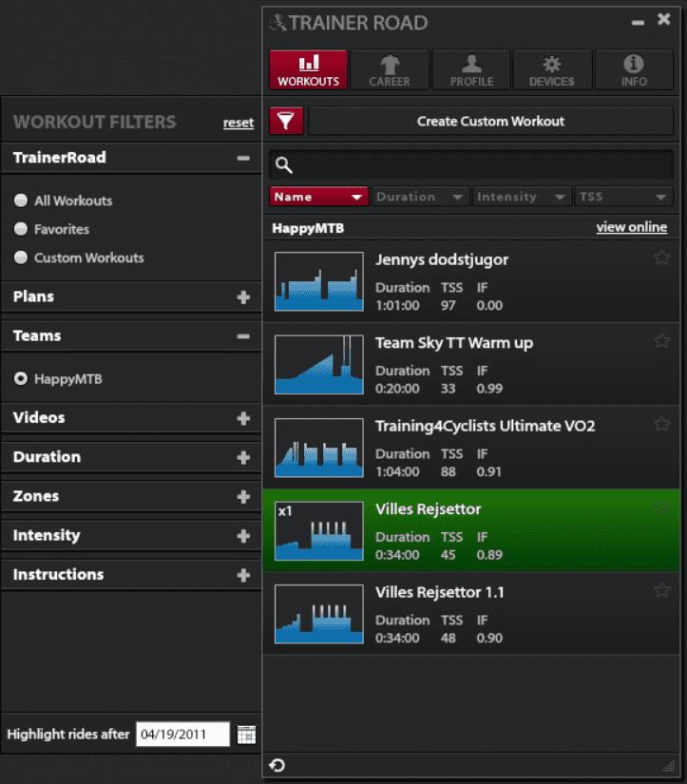The height and width of the screenshot is (784, 687).
Task: Open Jennys dodstjugor workout thumbnail
Action: click(x=319, y=281)
